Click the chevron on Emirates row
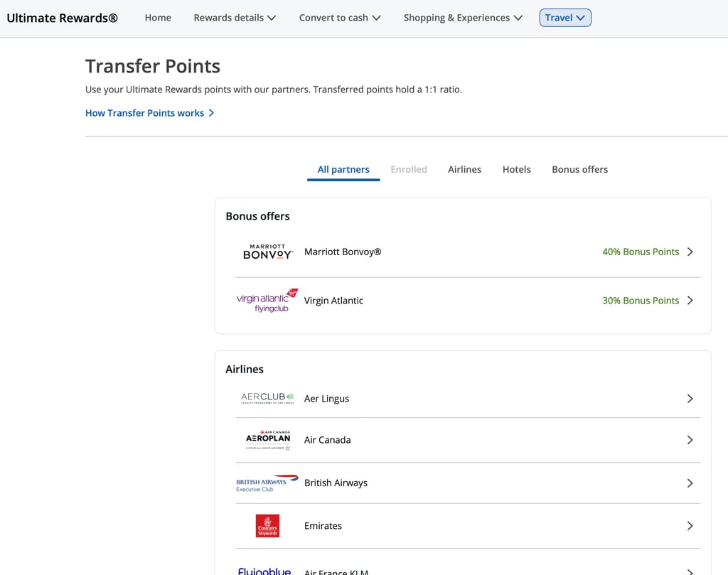The height and width of the screenshot is (575, 728). pyautogui.click(x=690, y=526)
